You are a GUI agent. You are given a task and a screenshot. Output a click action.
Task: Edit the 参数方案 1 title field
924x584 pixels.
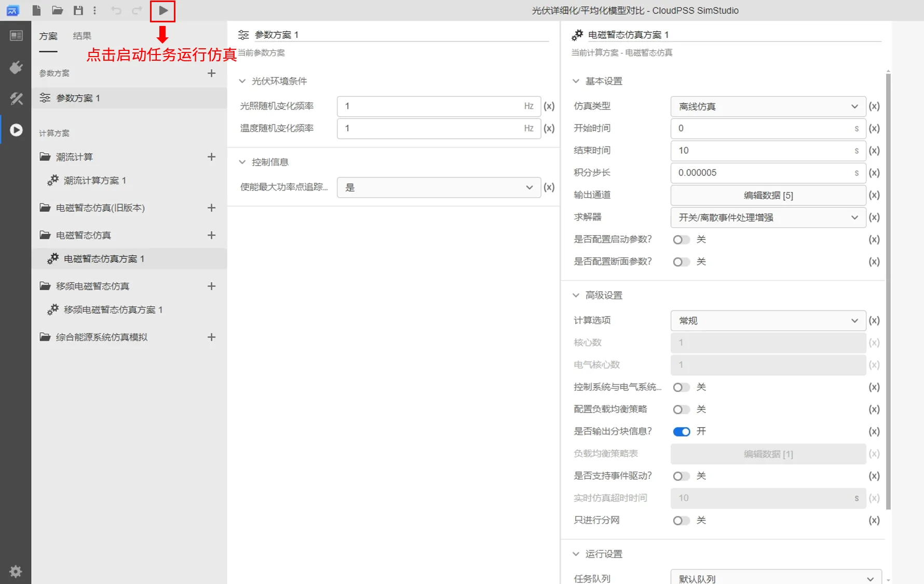coord(401,35)
